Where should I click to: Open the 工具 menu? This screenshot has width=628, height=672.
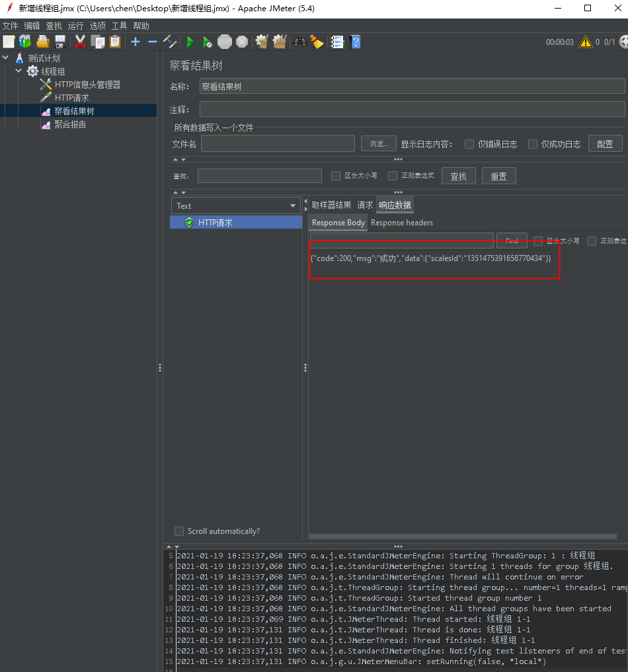(x=119, y=26)
